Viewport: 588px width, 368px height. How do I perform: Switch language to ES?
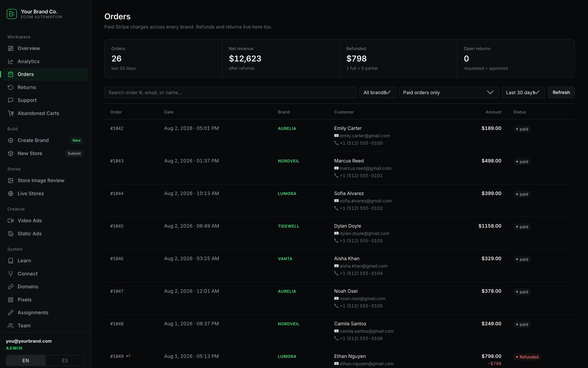(65, 360)
